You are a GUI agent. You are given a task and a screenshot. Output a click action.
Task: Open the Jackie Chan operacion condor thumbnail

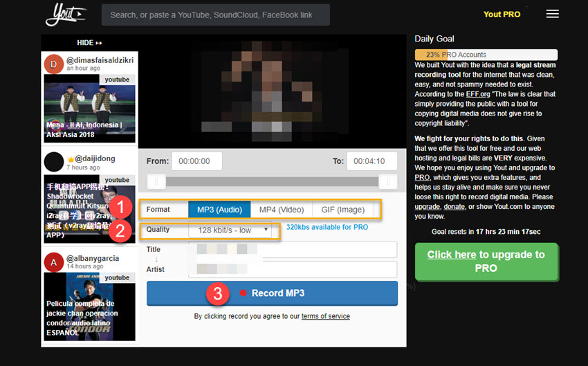90,306
